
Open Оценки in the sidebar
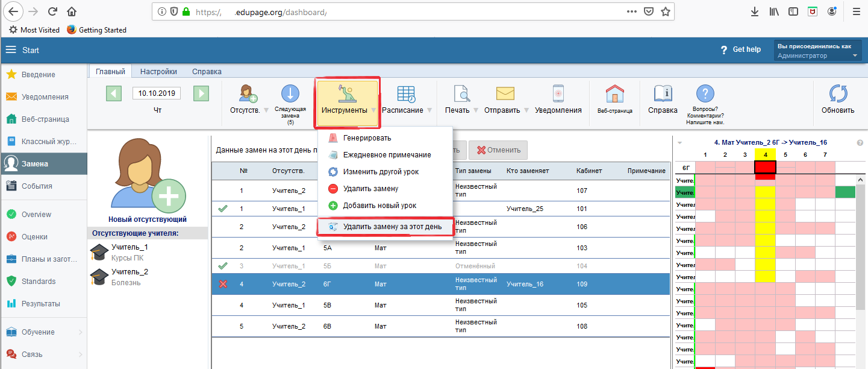(x=43, y=236)
